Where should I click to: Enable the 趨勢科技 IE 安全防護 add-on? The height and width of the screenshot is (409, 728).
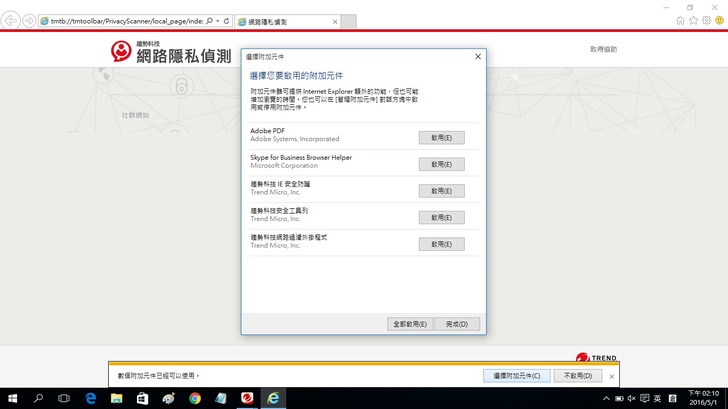pos(441,191)
